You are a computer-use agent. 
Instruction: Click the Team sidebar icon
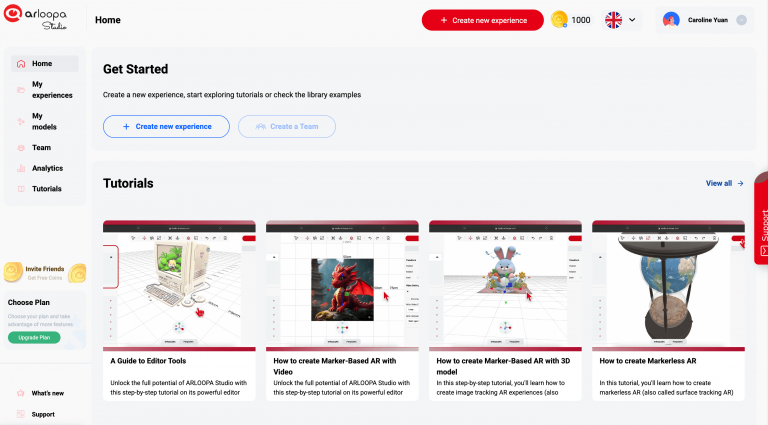tap(22, 148)
